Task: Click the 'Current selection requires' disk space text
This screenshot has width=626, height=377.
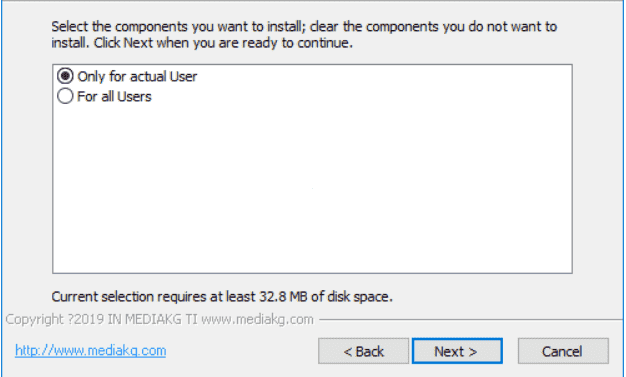Action: pyautogui.click(x=222, y=297)
